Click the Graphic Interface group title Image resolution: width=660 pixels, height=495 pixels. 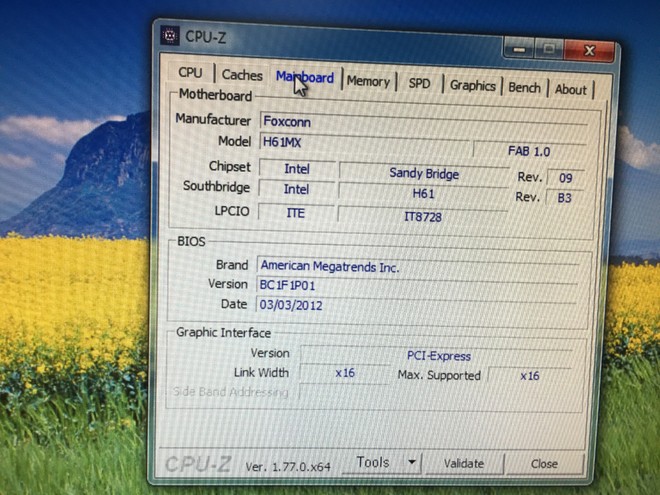tap(224, 333)
